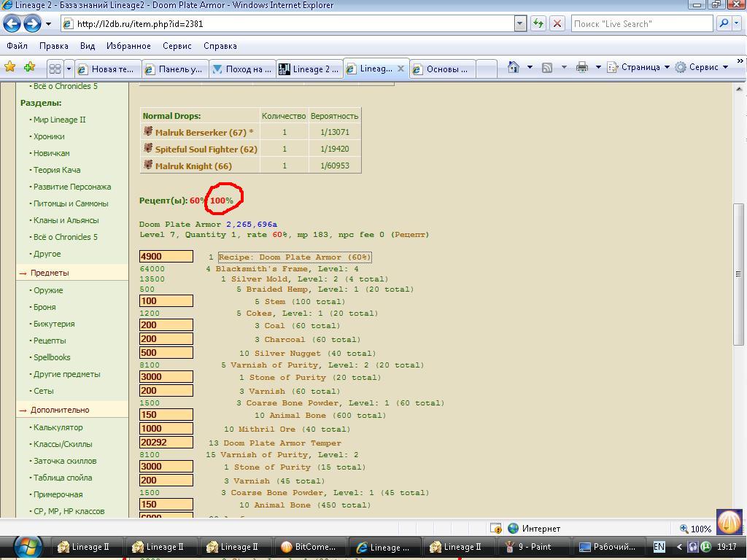
Task: Open Калькулятор sidebar link
Action: pyautogui.click(x=58, y=427)
